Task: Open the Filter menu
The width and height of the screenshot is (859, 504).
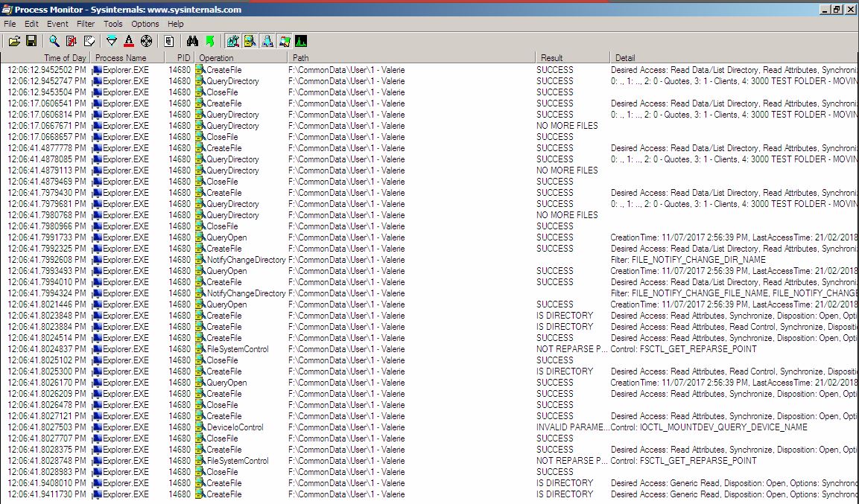Action: (x=86, y=24)
